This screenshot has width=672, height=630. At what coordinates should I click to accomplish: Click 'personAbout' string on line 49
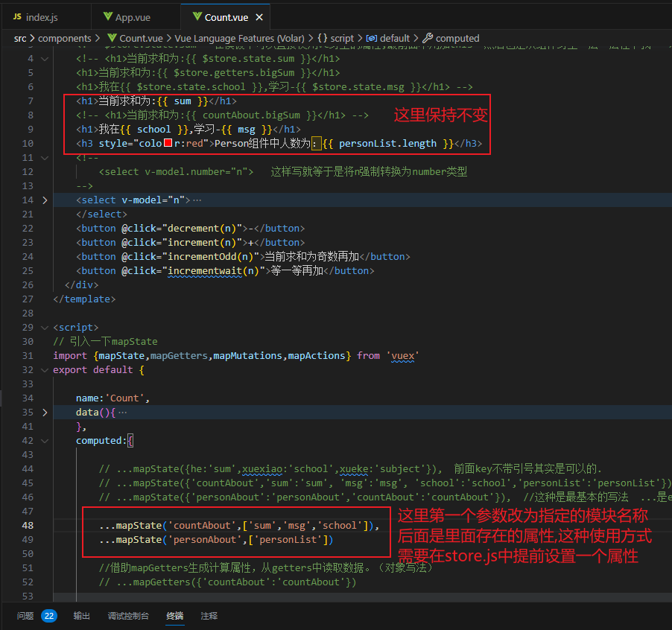pyautogui.click(x=205, y=539)
